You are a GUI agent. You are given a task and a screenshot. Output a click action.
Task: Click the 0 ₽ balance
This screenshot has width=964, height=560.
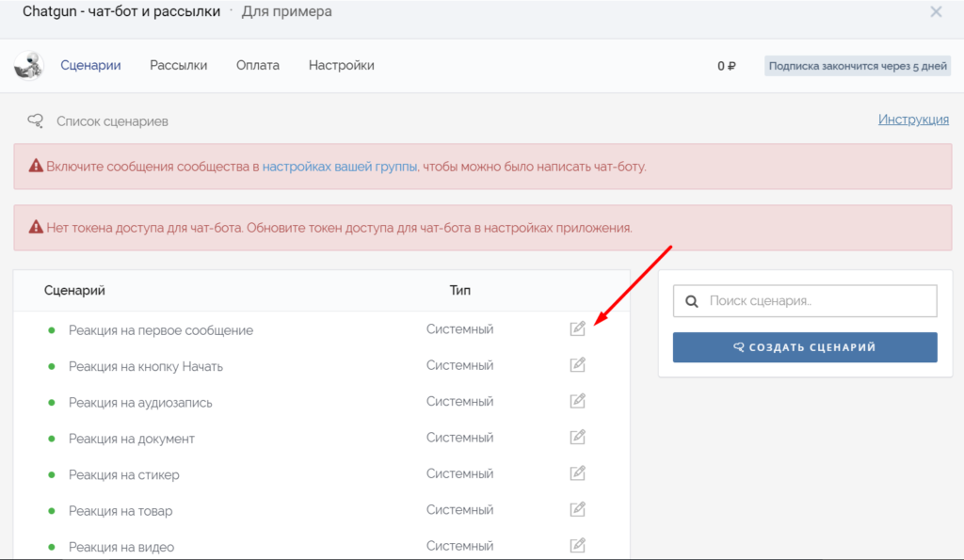coord(726,66)
